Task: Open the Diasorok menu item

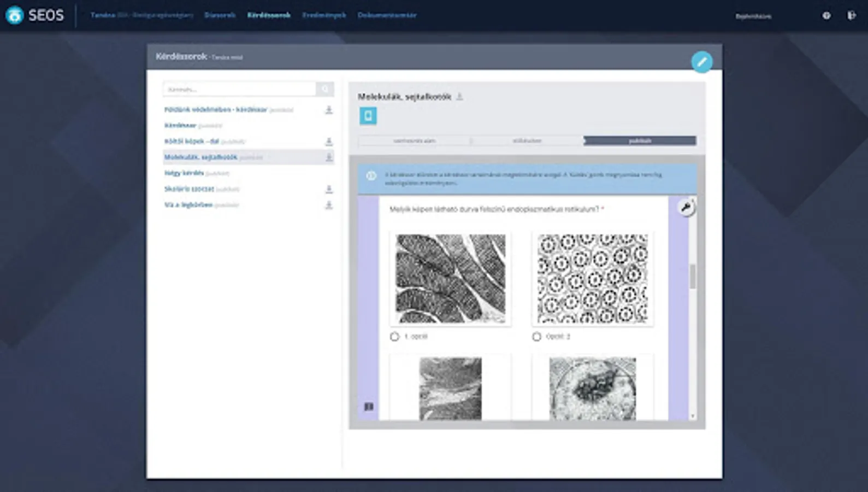Action: (x=220, y=15)
